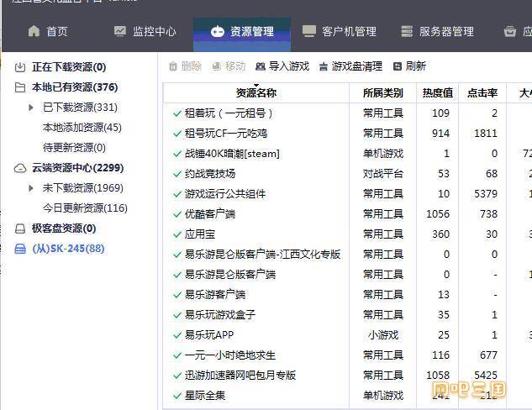Select 待更新资源(0) in the sidebar

point(74,148)
